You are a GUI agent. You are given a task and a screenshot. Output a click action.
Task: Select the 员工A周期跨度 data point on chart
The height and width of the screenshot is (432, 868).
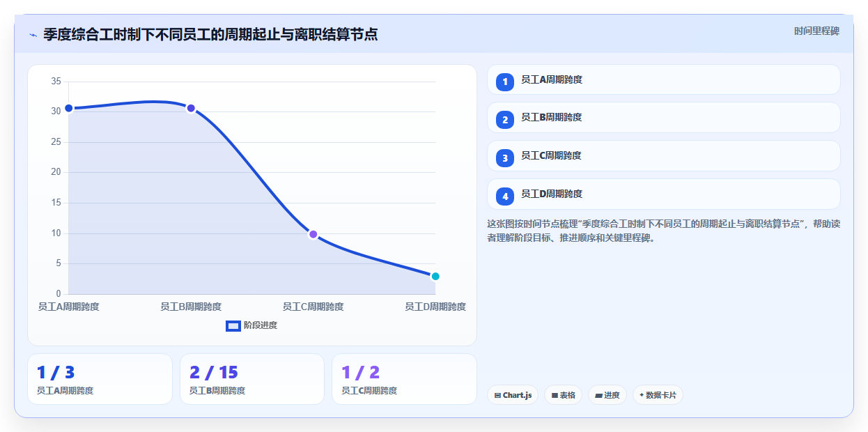(x=69, y=108)
